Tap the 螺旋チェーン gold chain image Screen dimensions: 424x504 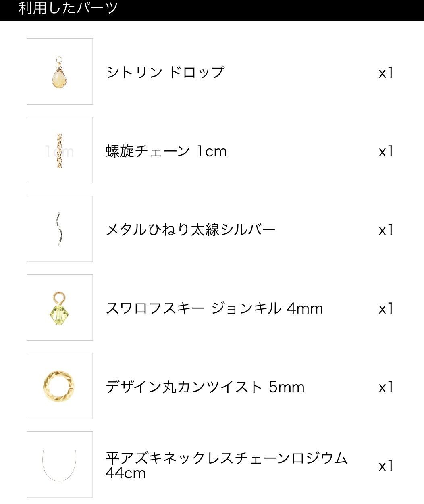(60, 150)
